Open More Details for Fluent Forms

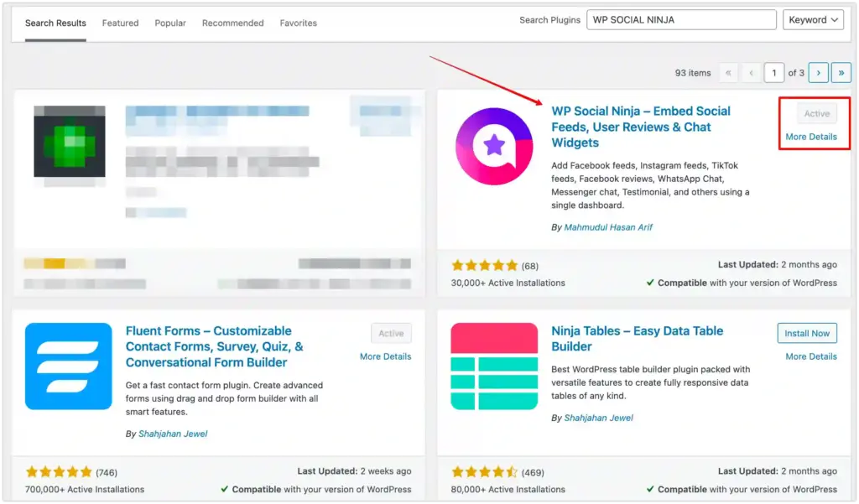(385, 356)
